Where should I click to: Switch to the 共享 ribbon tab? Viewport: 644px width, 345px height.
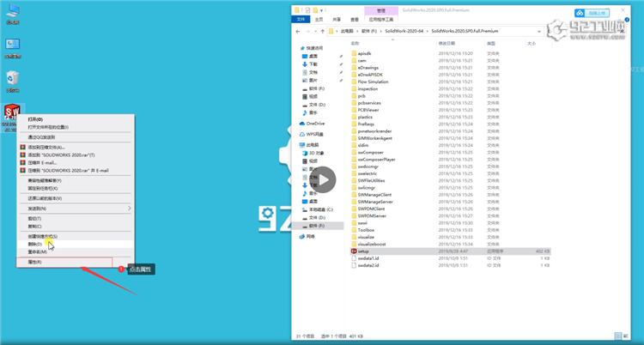pos(337,19)
